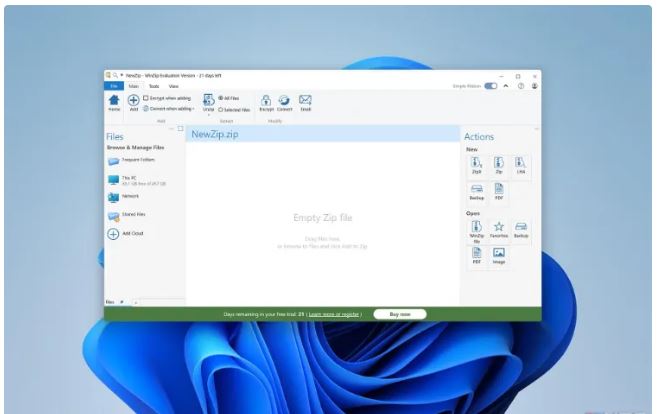Select the All files radio button
The image size is (658, 414).
(220, 98)
